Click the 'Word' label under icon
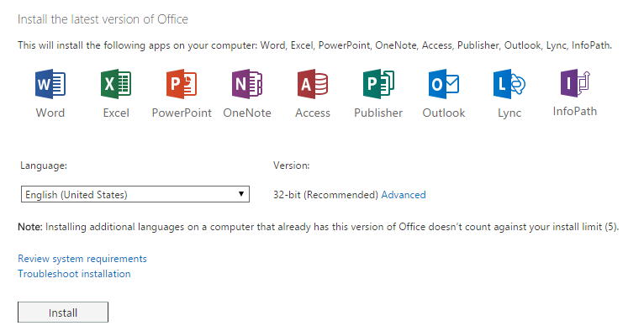Image resolution: width=644 pixels, height=331 pixels. 50,113
